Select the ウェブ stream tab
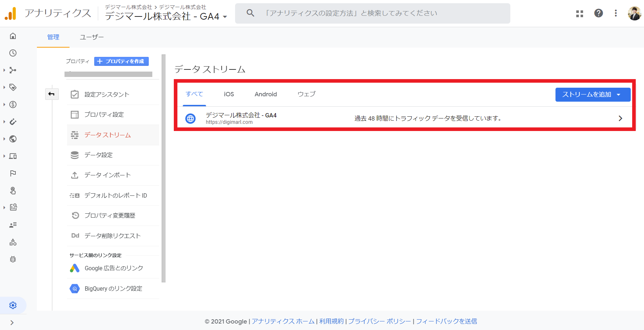 [x=306, y=94]
